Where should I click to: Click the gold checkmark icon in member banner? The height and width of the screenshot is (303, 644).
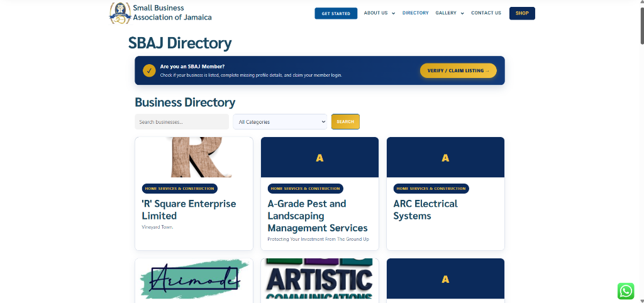(x=149, y=70)
